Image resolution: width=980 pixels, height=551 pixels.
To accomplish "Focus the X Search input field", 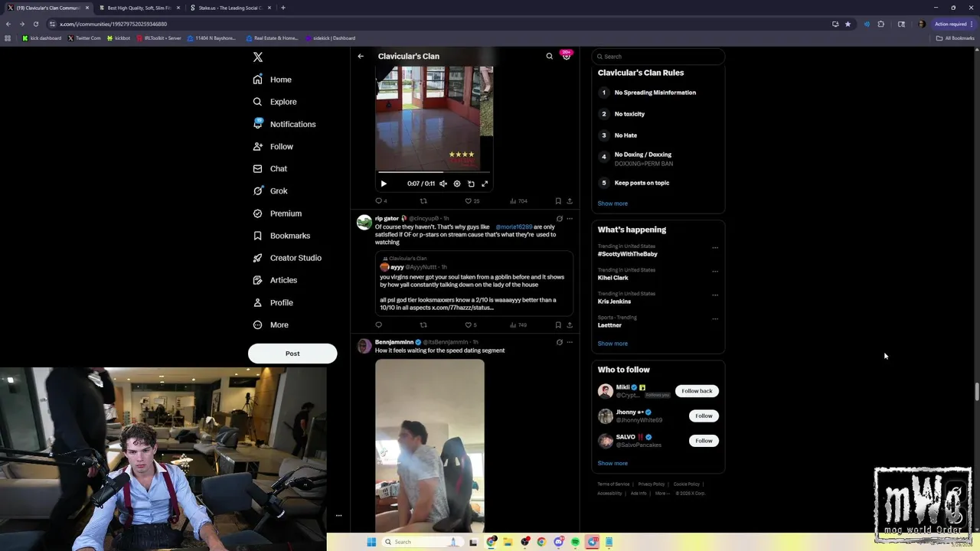I will click(658, 57).
